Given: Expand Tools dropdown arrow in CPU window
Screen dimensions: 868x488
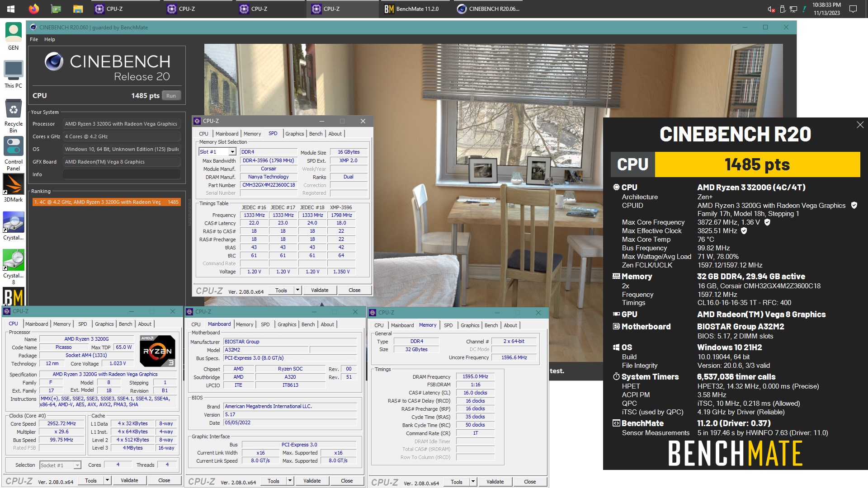Looking at the screenshot, I should click(107, 480).
